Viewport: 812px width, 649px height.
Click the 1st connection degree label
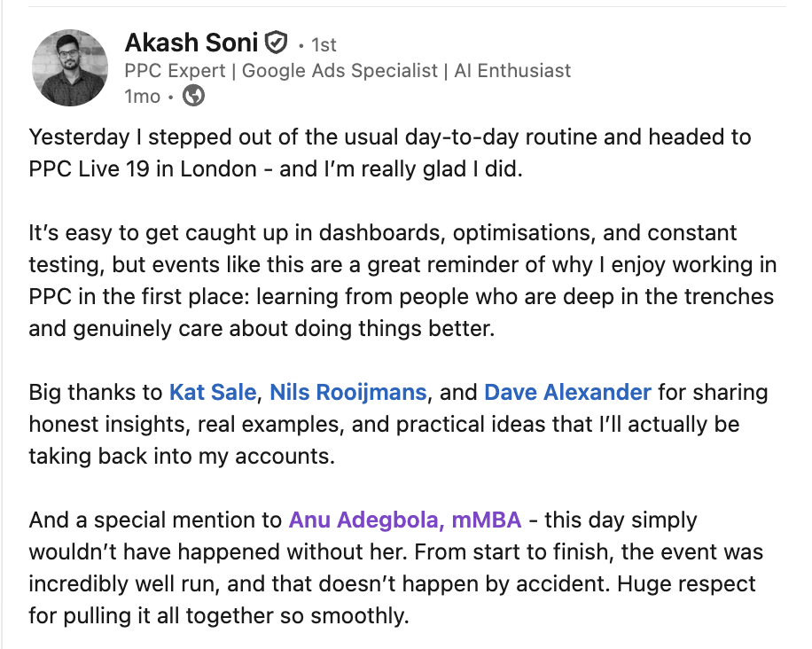pyautogui.click(x=323, y=43)
